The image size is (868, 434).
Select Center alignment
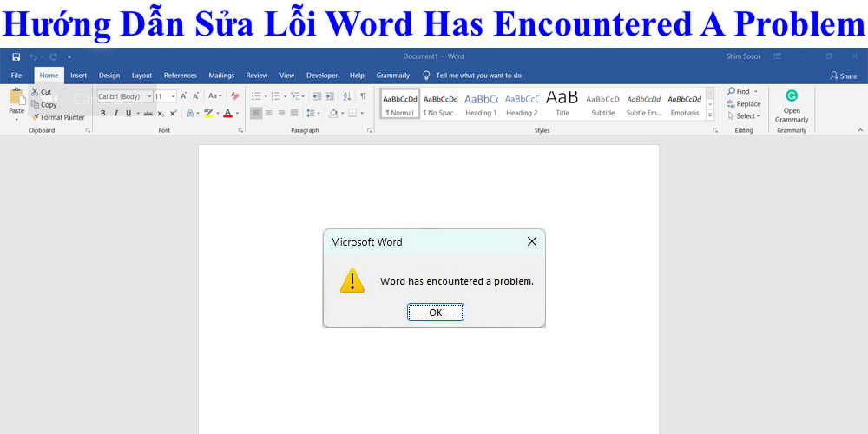point(269,113)
